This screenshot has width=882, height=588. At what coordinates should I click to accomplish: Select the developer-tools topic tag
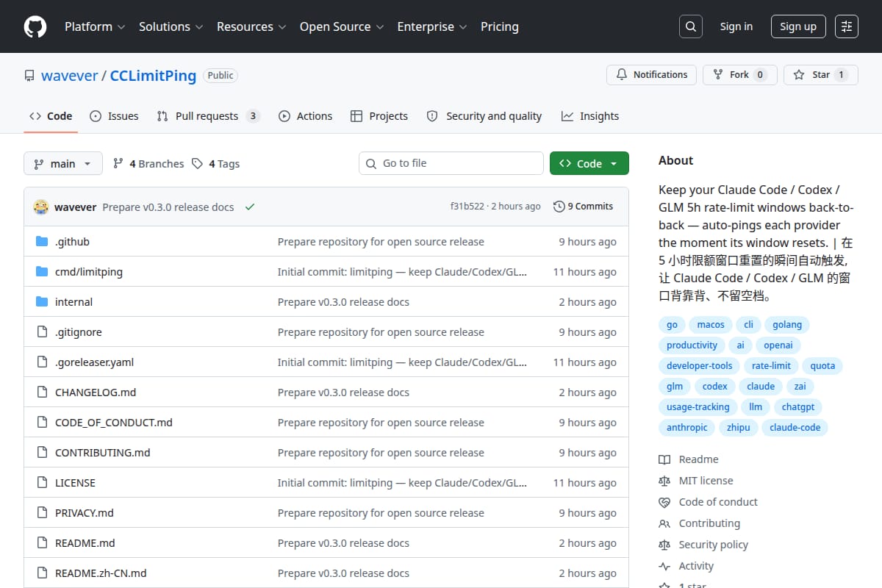[699, 365]
